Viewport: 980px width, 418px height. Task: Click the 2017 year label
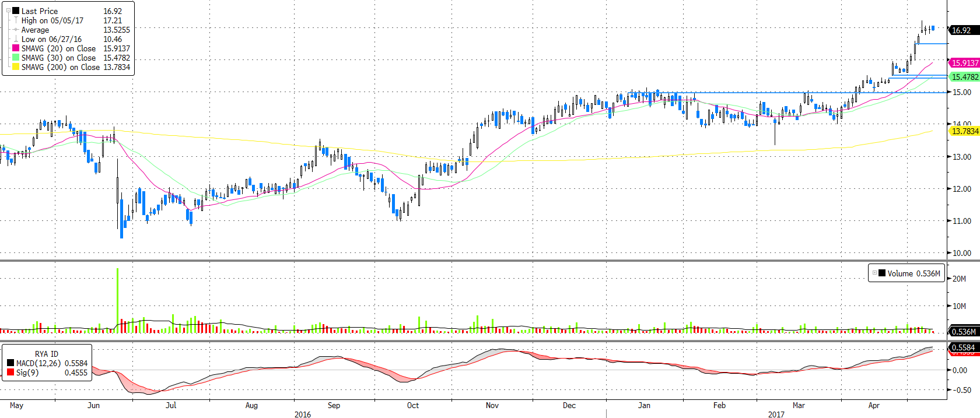[776, 415]
